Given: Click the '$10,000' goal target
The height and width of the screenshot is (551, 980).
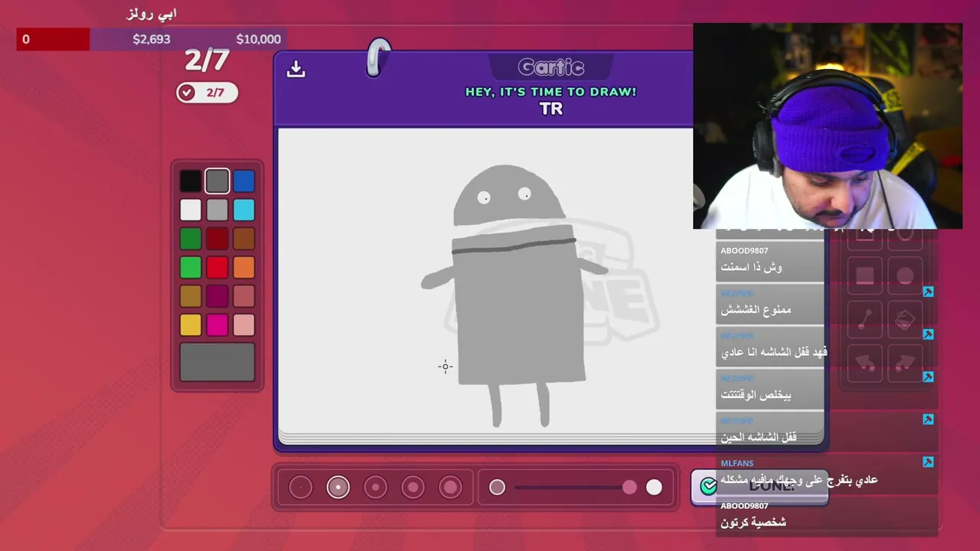Looking at the screenshot, I should (x=259, y=39).
